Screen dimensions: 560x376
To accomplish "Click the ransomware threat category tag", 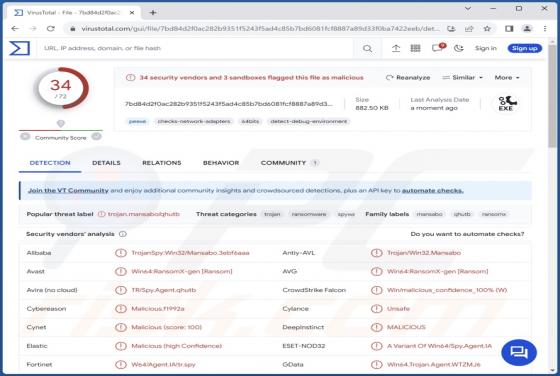I will coord(309,214).
